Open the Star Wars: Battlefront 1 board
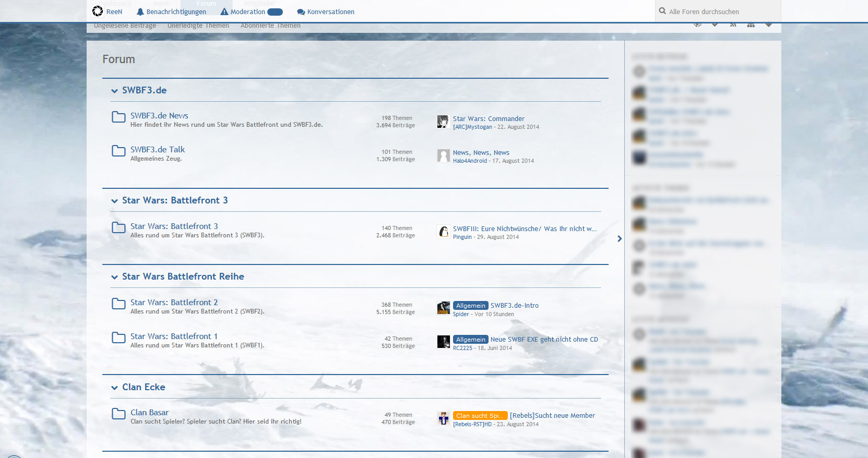The width and height of the screenshot is (868, 458). [x=174, y=336]
